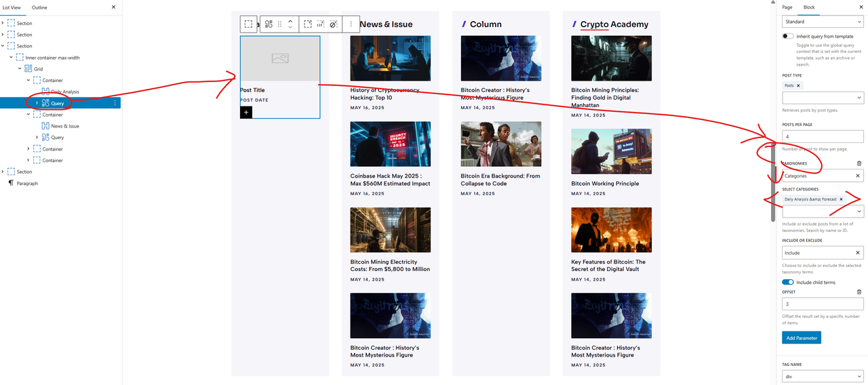Screen dimensions: 868x385
Task: Delete the Offset parameter with trash icon
Action: [x=859, y=292]
